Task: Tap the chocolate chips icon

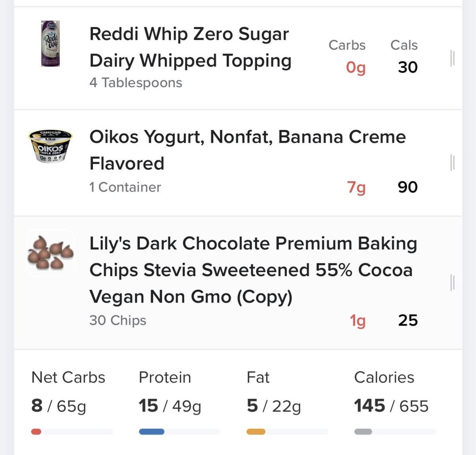Action: point(50,253)
